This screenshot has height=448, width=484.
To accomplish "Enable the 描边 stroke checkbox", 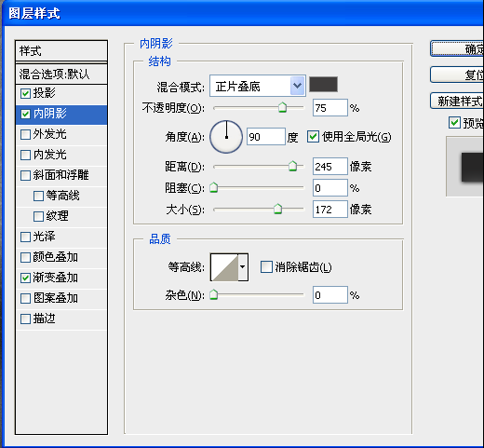I will point(25,319).
